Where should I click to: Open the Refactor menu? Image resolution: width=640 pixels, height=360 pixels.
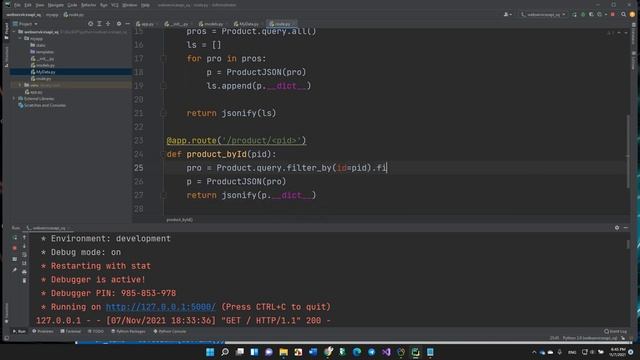tap(88, 5)
